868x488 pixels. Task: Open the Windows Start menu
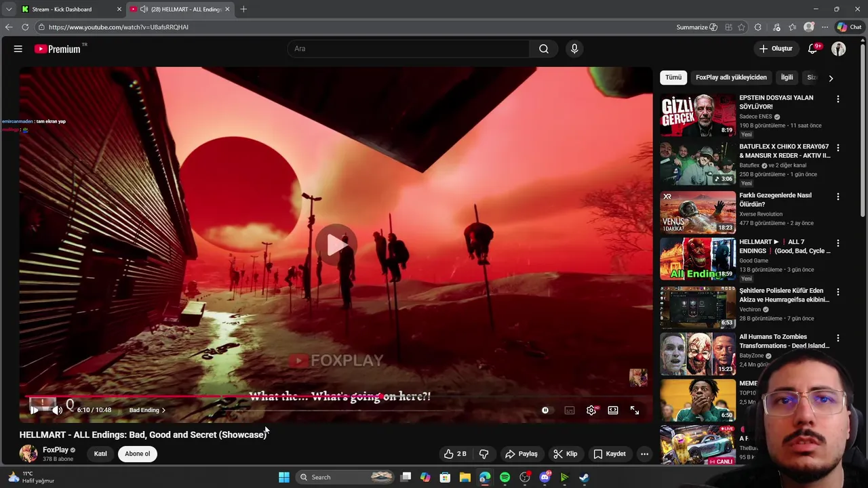pyautogui.click(x=284, y=477)
